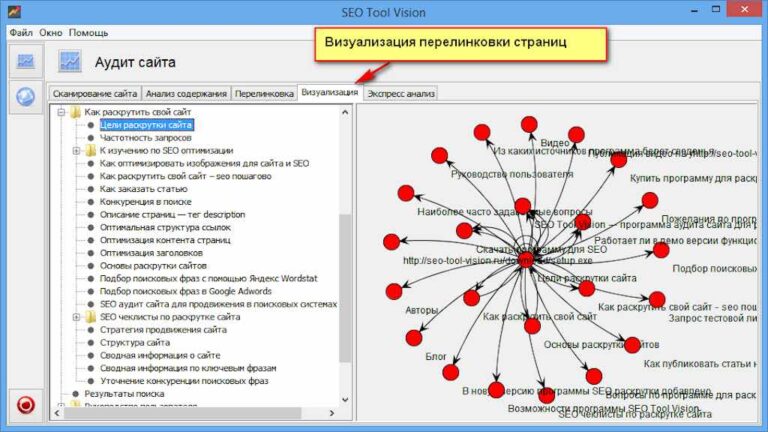
Task: Open the Экспресс анализ tab
Action: point(401,94)
